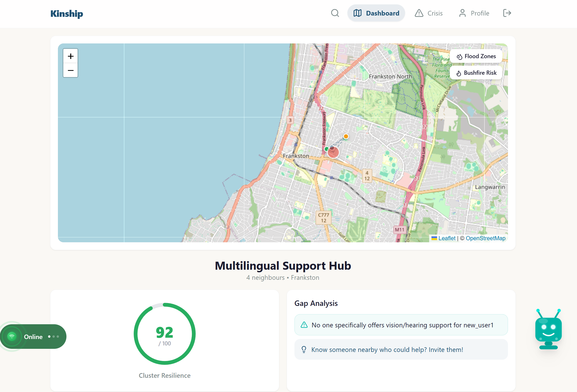Click the Leaflet attribution link

tap(447, 238)
